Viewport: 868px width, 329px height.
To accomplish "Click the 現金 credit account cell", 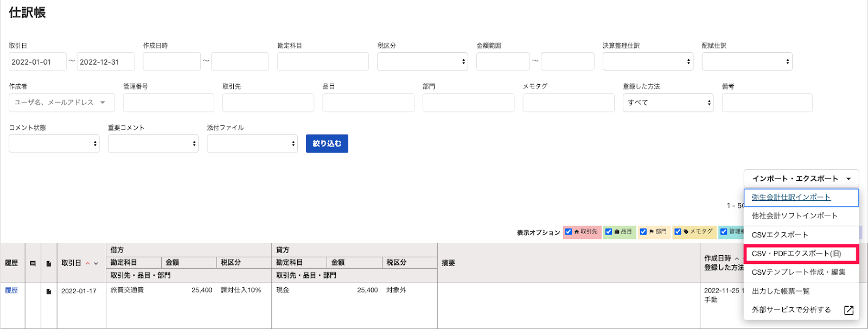I will (x=283, y=290).
